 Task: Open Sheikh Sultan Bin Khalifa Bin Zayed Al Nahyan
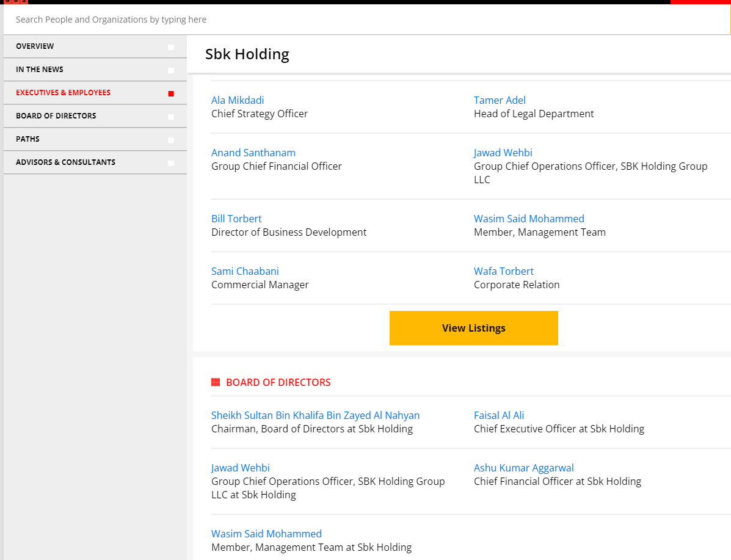(316, 415)
